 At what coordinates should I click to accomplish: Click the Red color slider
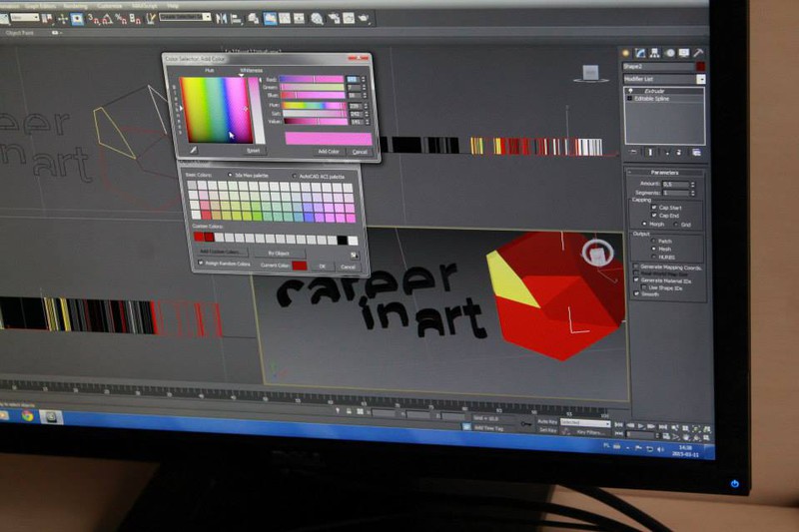tap(311, 79)
